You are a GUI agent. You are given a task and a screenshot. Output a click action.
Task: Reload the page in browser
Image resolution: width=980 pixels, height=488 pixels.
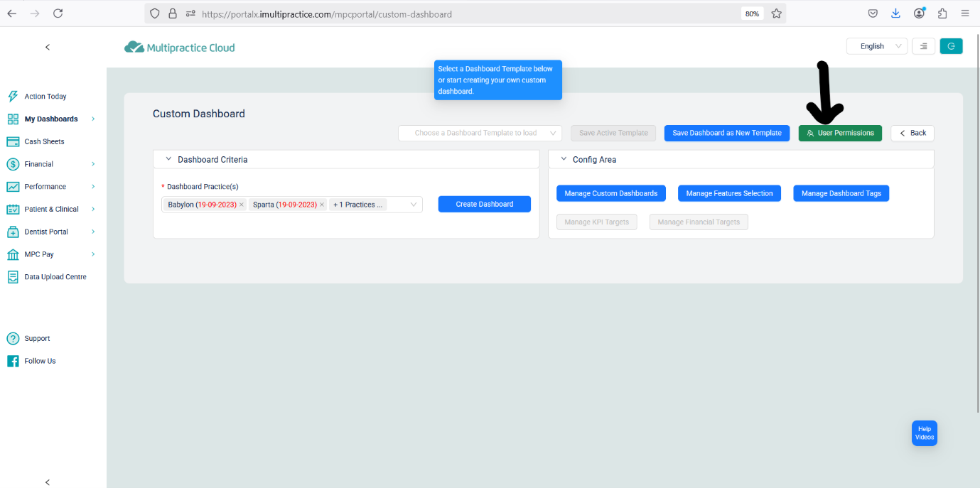pos(58,13)
